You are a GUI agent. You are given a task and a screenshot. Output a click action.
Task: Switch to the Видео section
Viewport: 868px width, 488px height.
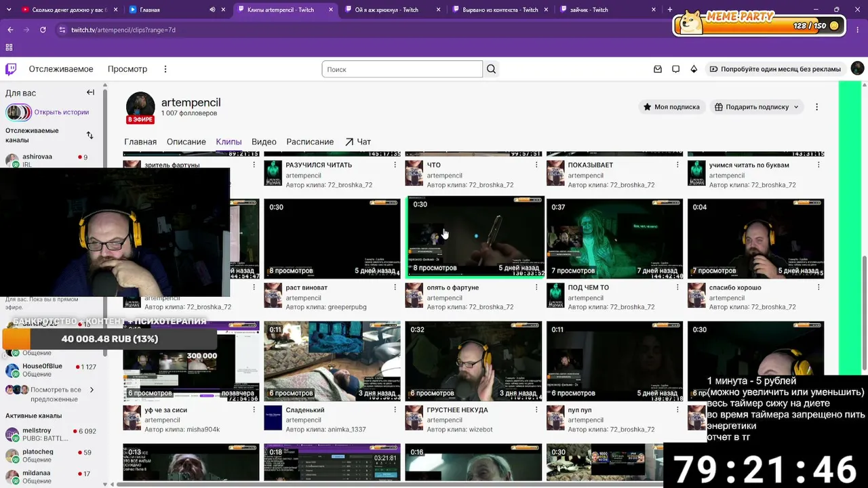264,142
